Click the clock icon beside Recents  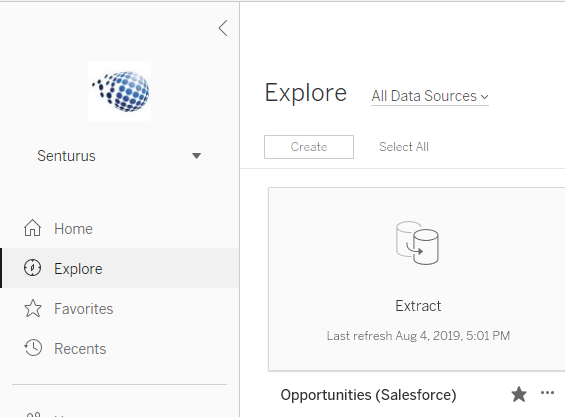pos(33,348)
